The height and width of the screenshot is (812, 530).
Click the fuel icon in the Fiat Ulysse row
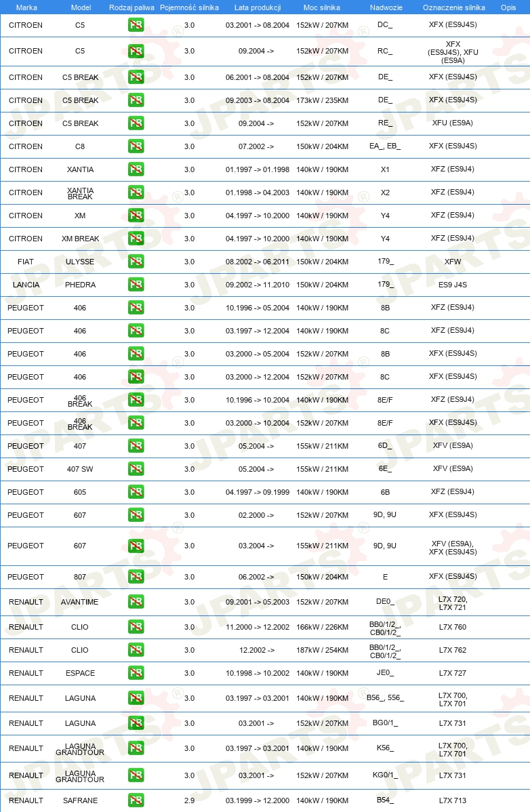(136, 262)
